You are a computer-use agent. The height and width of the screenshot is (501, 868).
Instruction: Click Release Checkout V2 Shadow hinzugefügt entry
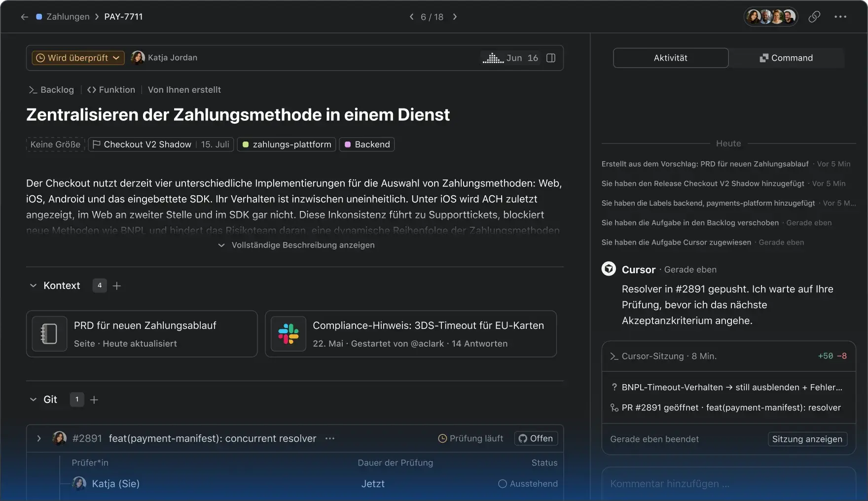723,183
